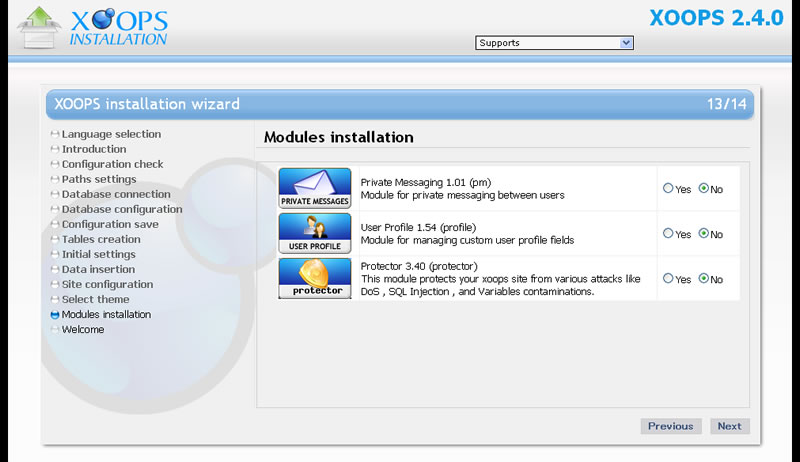800x462 pixels.
Task: Select Yes for Private Messaging module
Action: [668, 188]
